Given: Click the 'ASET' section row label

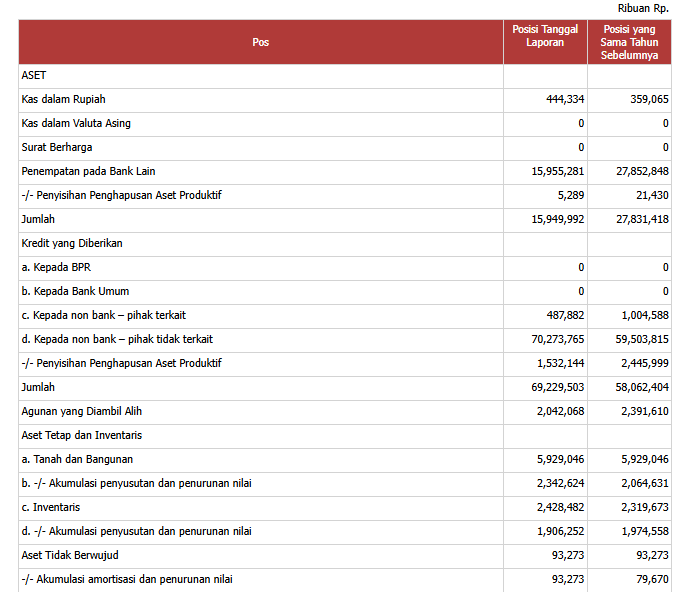Looking at the screenshot, I should coord(34,75).
